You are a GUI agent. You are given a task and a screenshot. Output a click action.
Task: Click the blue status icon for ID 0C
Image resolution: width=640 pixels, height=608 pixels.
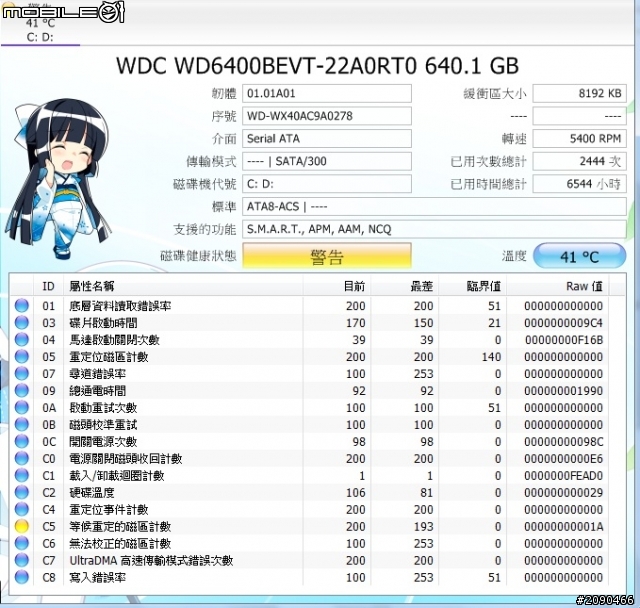22,442
